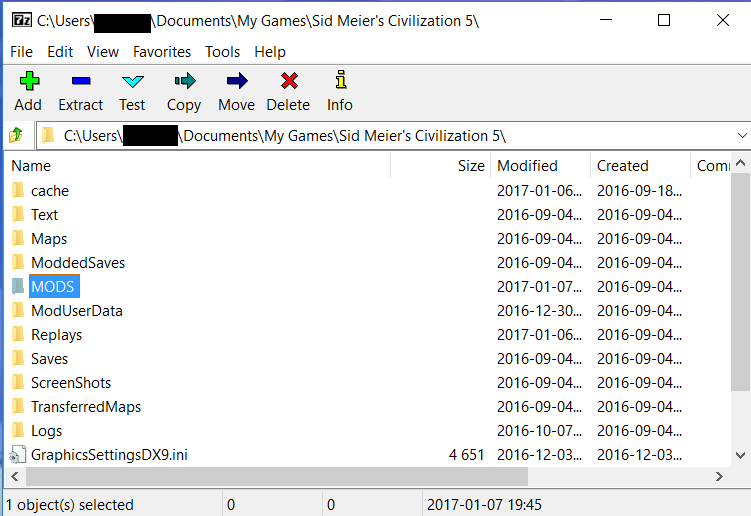Select the GraphicsSettingsDX9.ini file name
The width and height of the screenshot is (751, 516).
109,454
